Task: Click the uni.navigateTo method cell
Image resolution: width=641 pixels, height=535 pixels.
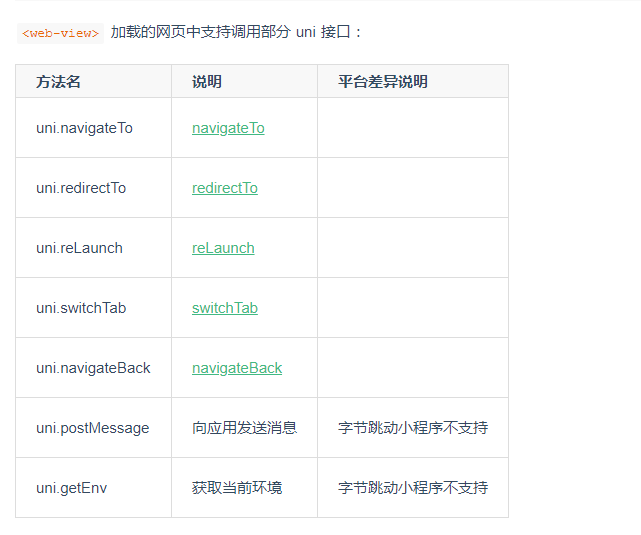Action: click(94, 128)
